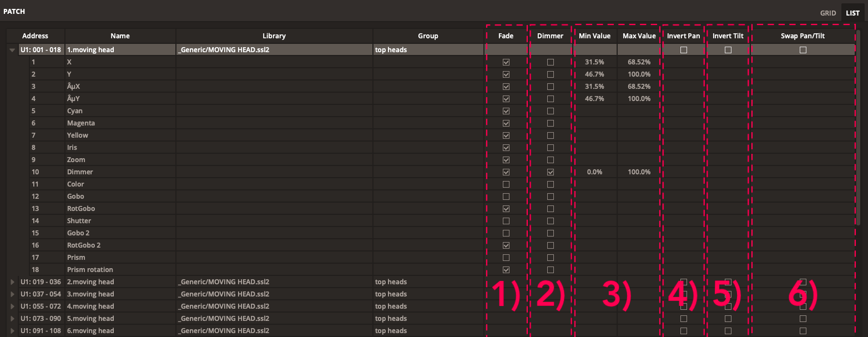
Task: Switch to the GRID view tab
Action: tap(827, 13)
